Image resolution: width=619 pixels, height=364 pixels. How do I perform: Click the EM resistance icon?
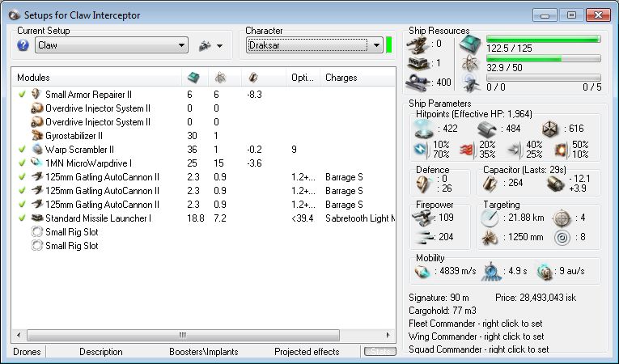421,149
